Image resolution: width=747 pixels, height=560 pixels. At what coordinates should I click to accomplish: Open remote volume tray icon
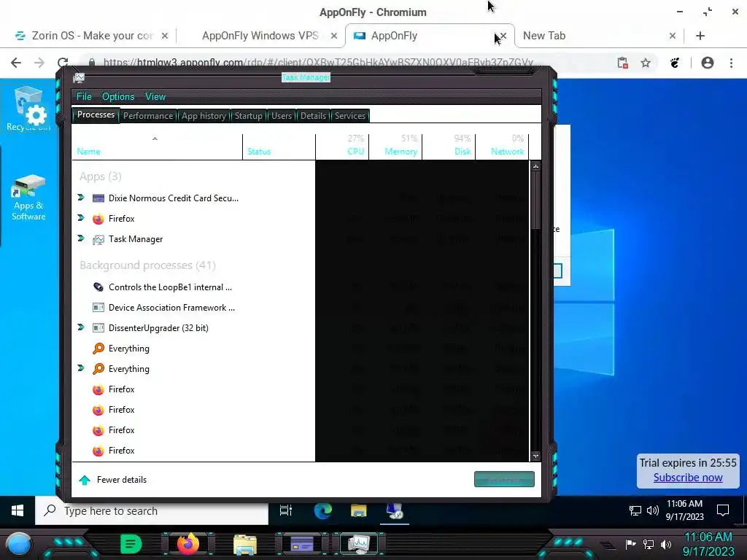pos(652,511)
